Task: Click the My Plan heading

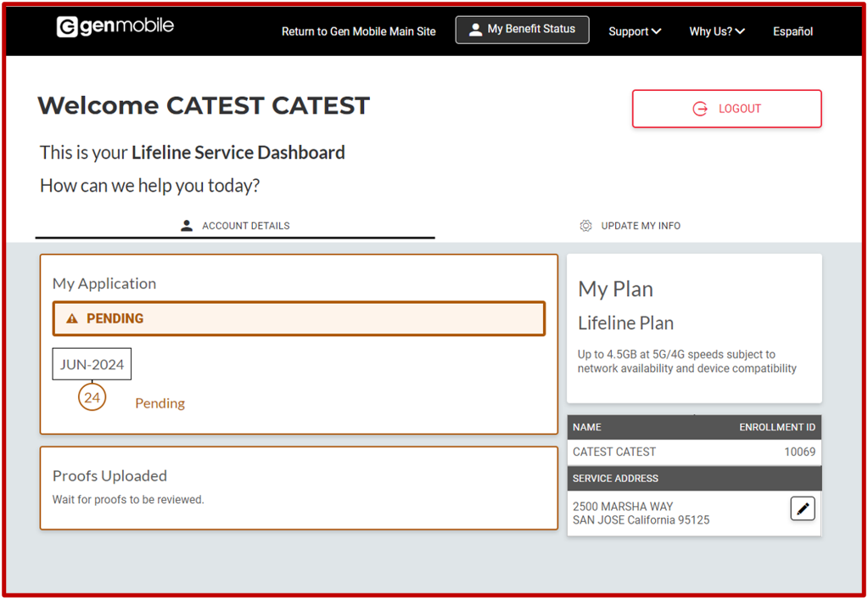Action: click(615, 289)
